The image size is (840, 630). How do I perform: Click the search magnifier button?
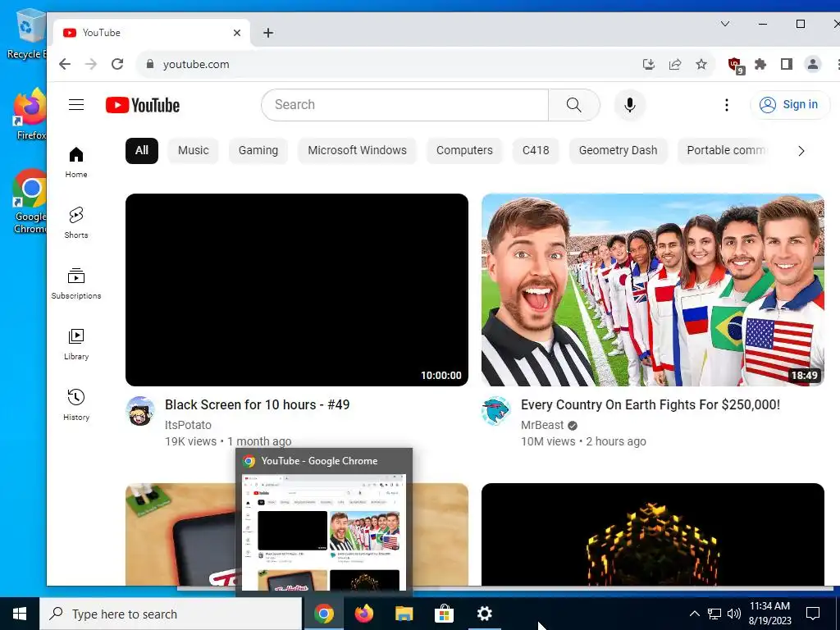coord(573,104)
